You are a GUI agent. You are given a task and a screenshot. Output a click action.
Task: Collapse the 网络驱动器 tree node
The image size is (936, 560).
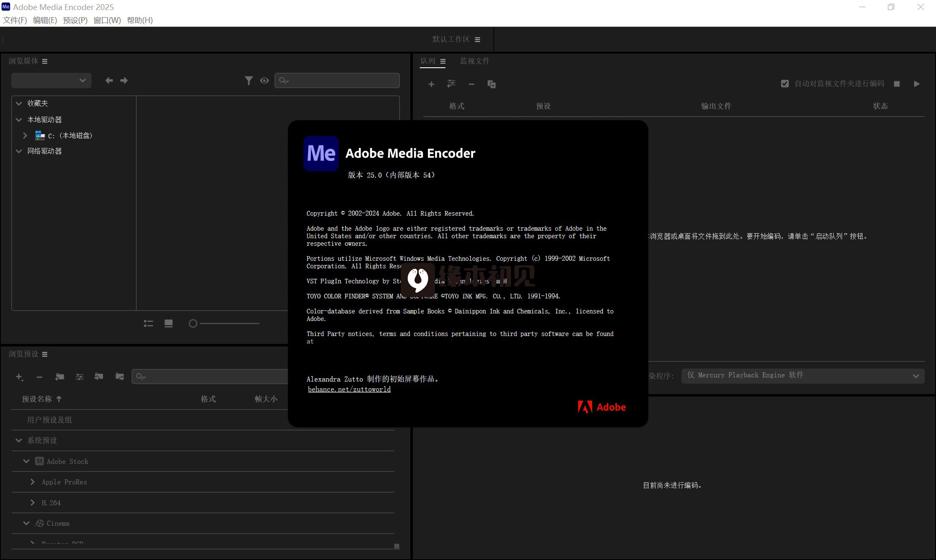click(19, 151)
